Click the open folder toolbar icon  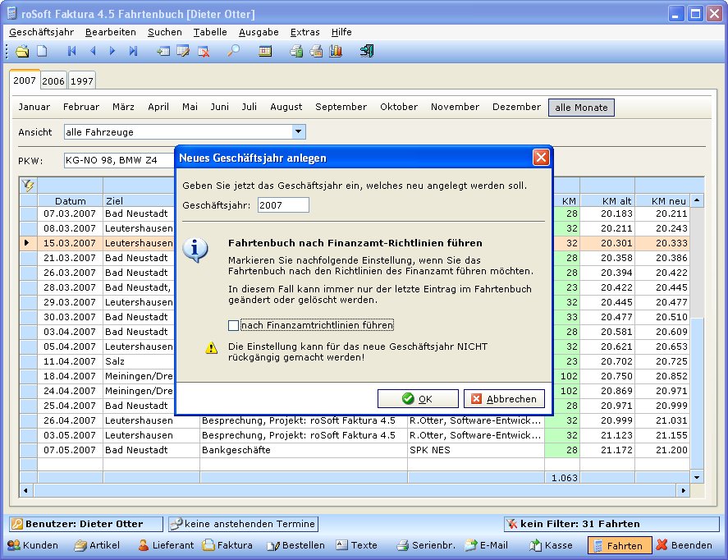(x=22, y=51)
